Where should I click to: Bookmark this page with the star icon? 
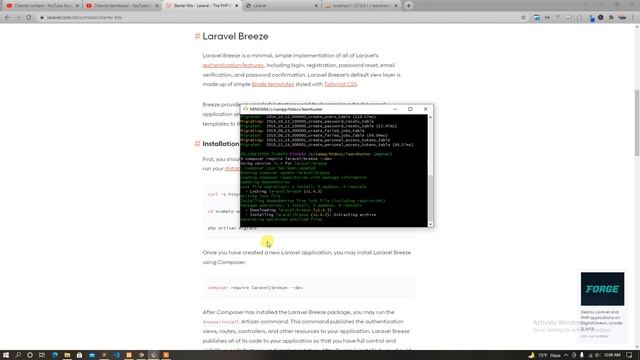523,18
